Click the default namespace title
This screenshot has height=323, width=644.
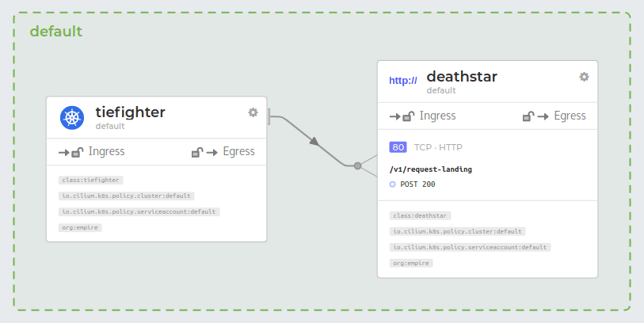pyautogui.click(x=56, y=32)
